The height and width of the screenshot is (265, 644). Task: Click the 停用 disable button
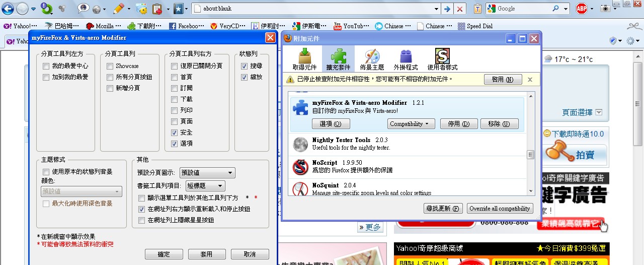click(458, 124)
